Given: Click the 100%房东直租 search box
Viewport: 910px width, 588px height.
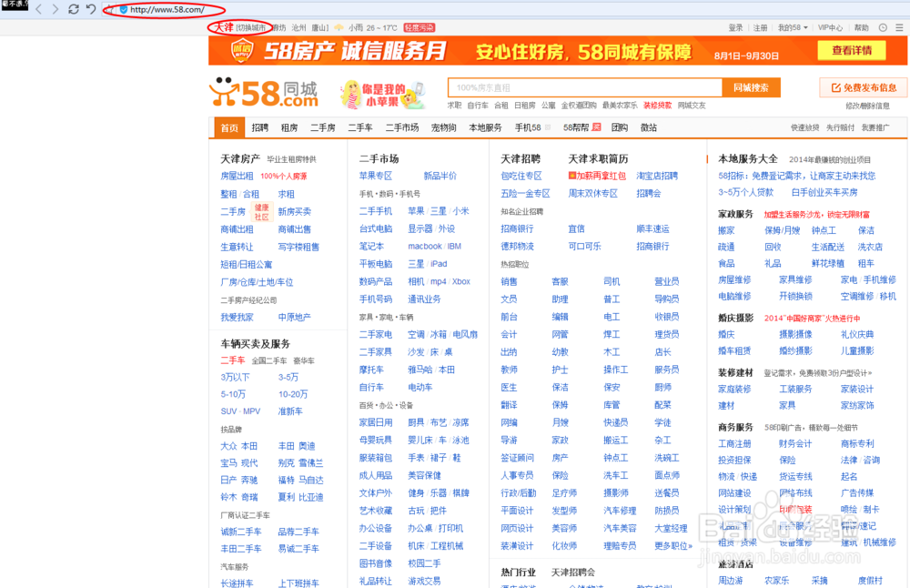Looking at the screenshot, I should point(585,87).
